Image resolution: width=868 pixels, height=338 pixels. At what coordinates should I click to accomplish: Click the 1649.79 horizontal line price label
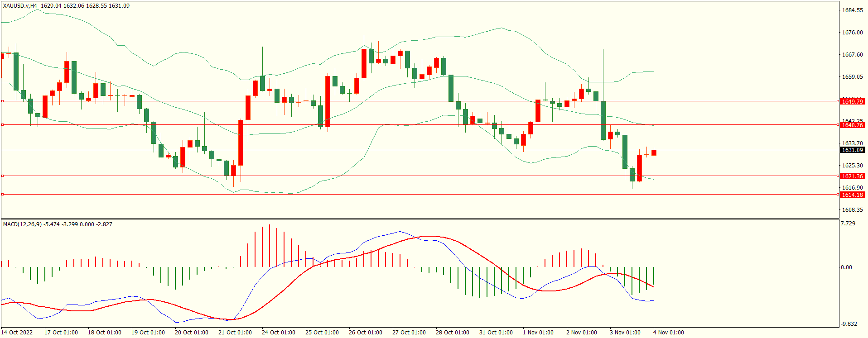(852, 101)
